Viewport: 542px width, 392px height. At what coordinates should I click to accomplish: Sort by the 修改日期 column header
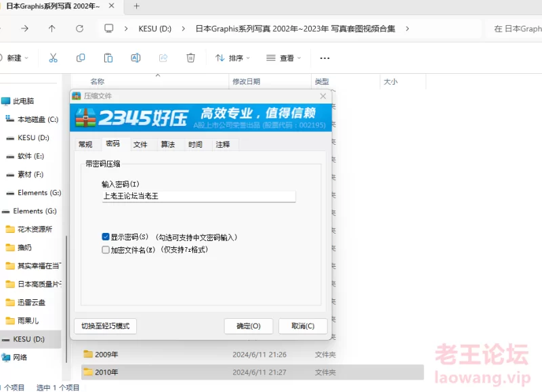[247, 81]
